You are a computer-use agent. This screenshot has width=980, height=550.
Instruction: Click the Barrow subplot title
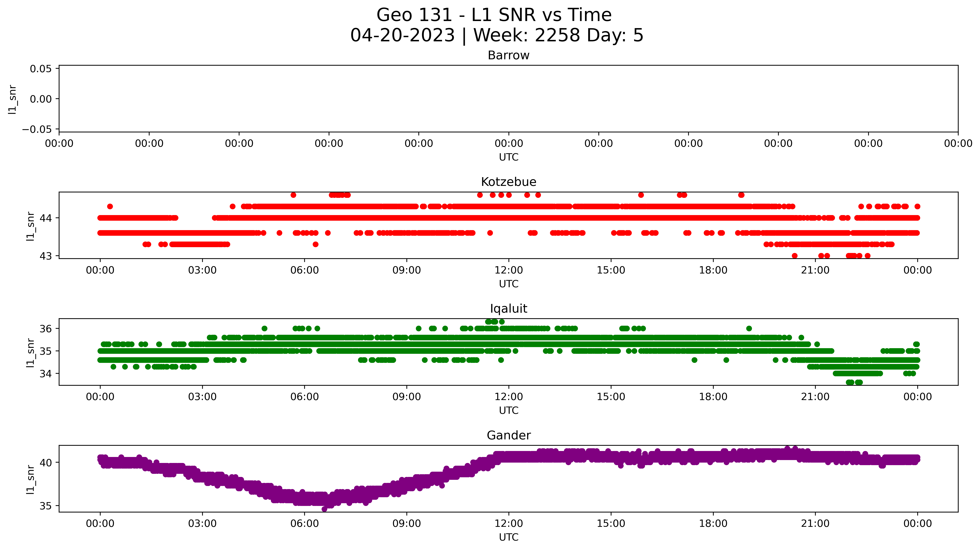pyautogui.click(x=509, y=55)
